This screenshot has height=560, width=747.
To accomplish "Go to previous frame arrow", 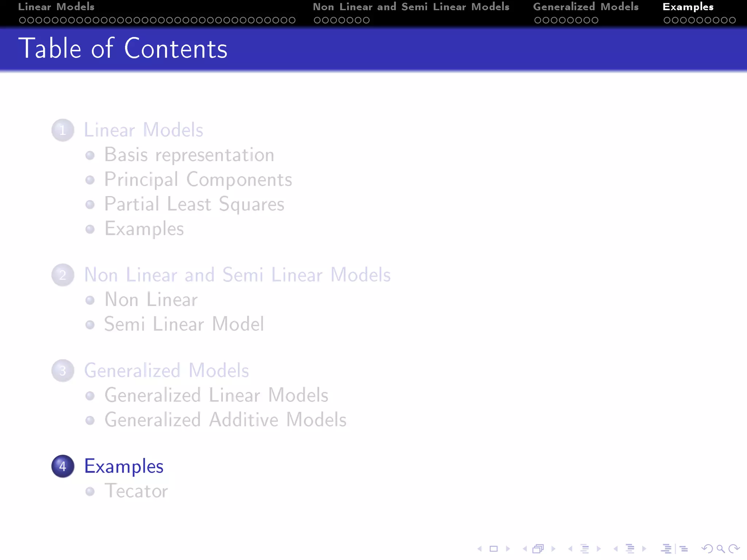I will tap(525, 549).
